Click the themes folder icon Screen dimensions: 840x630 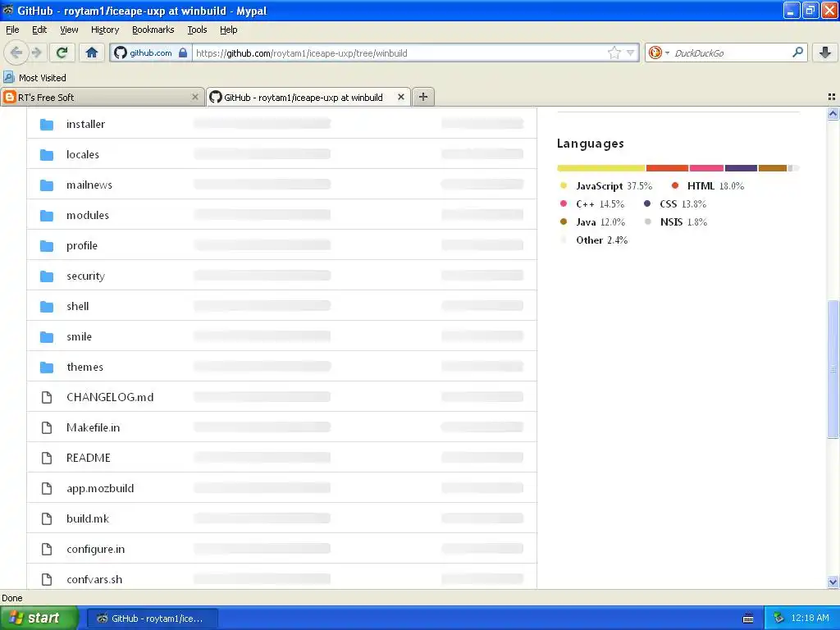tap(47, 367)
